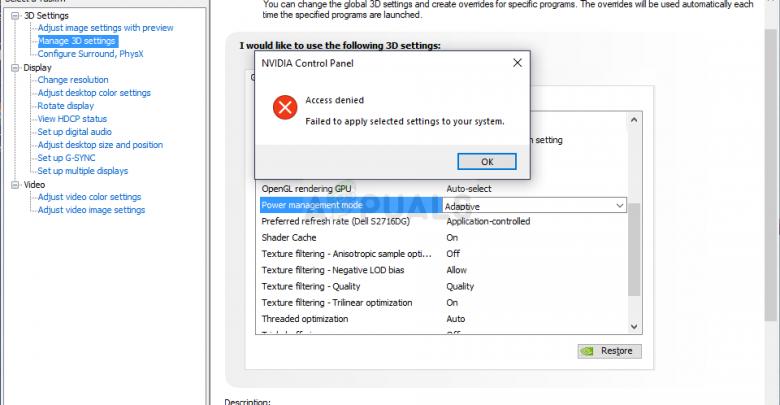Open Adjust desktop color settings

click(94, 93)
